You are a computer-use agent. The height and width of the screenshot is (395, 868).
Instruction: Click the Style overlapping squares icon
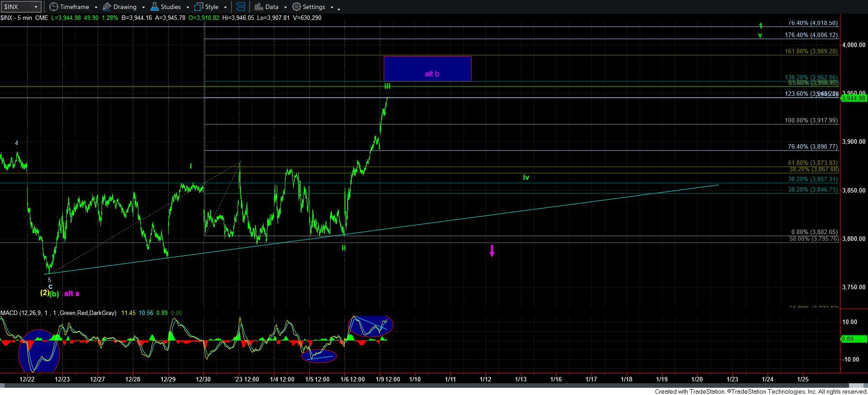point(198,7)
